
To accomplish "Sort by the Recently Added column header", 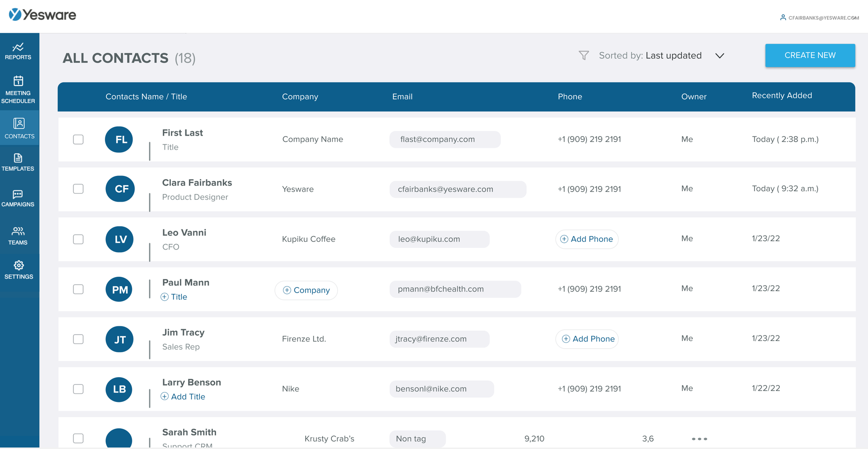I will pos(782,96).
